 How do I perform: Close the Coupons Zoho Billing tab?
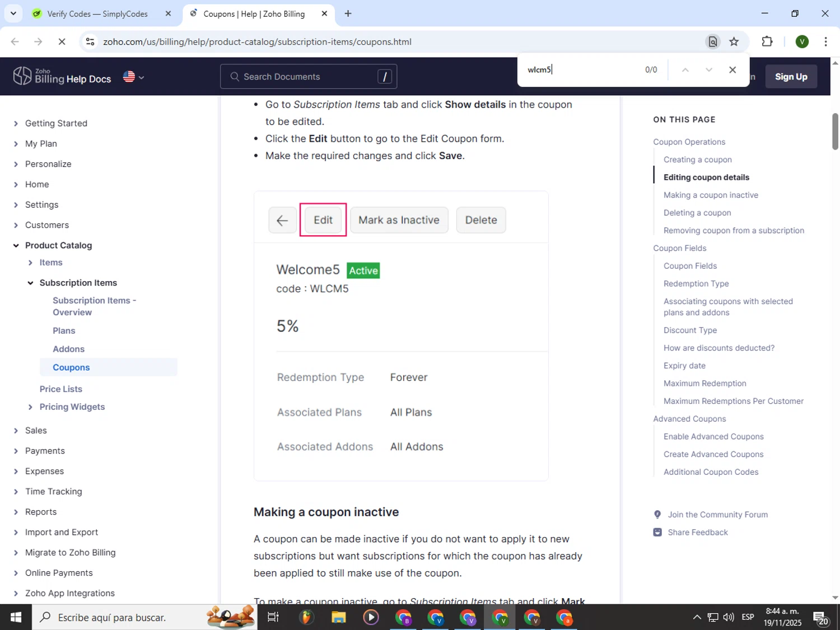(324, 14)
